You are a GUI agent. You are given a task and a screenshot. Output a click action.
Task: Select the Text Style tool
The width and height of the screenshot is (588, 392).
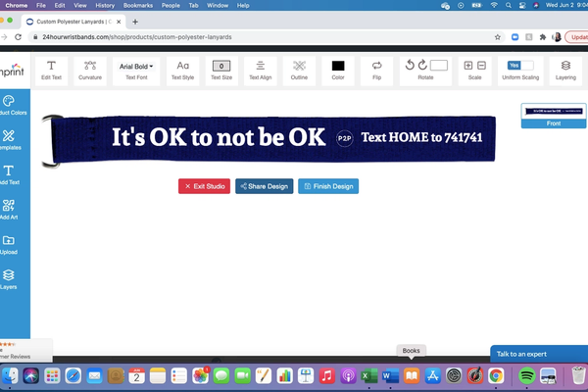point(183,66)
